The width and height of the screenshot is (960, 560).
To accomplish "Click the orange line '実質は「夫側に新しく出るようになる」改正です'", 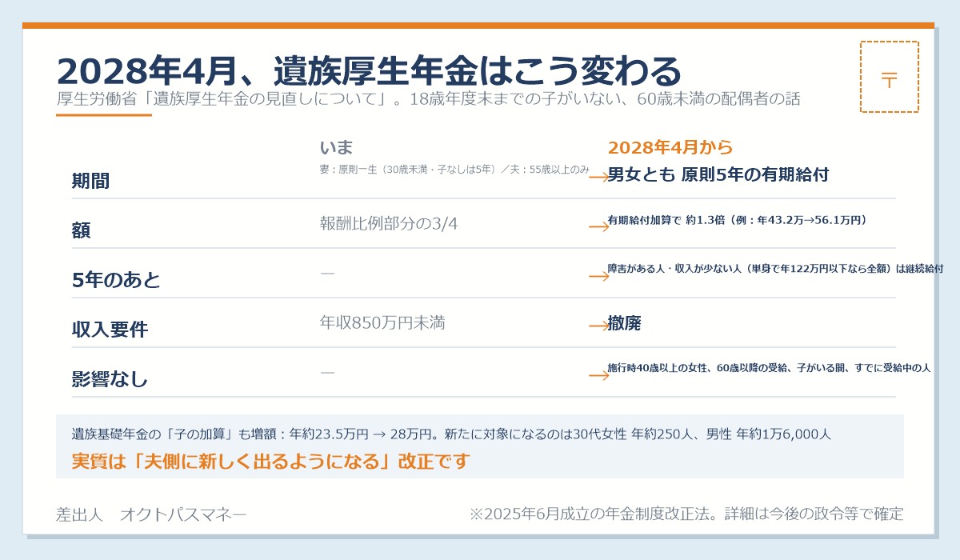I will tap(270, 462).
